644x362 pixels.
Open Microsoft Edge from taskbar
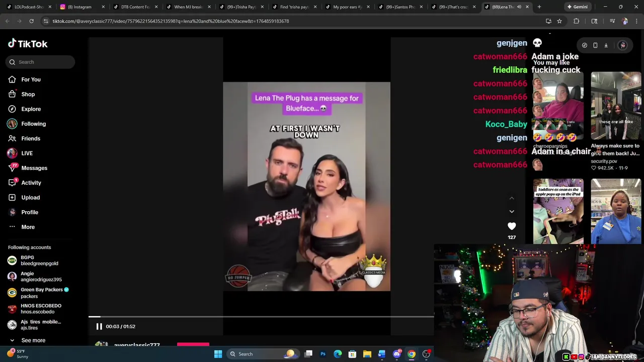coord(338,354)
